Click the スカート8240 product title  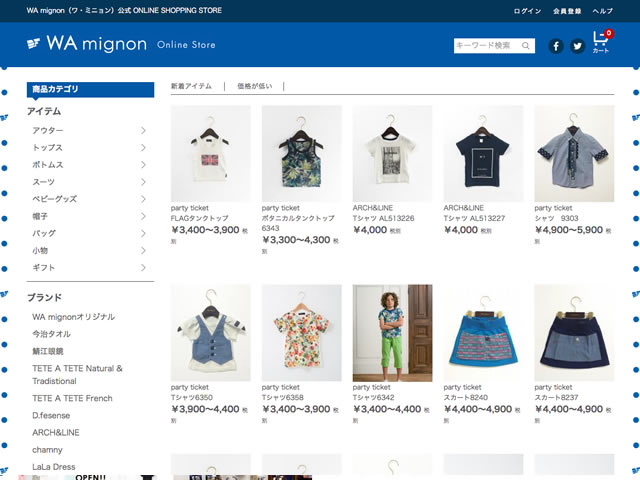pos(466,398)
